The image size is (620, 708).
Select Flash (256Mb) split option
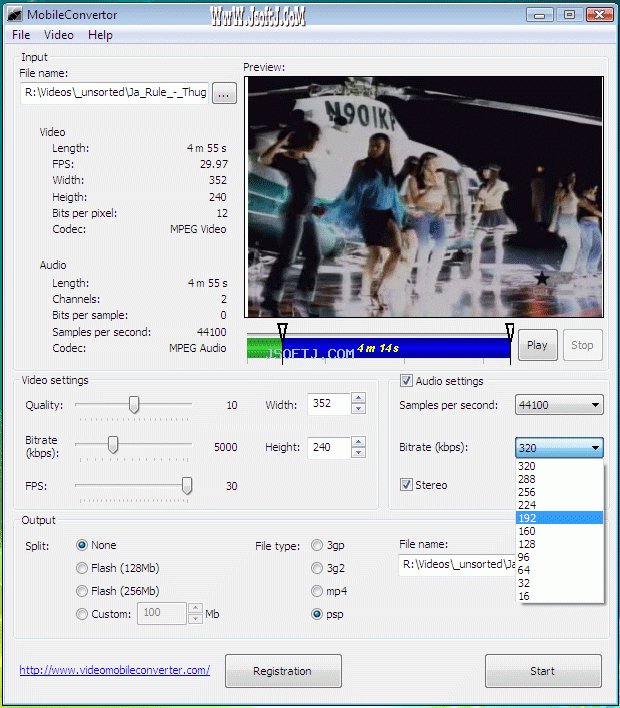coord(82,591)
